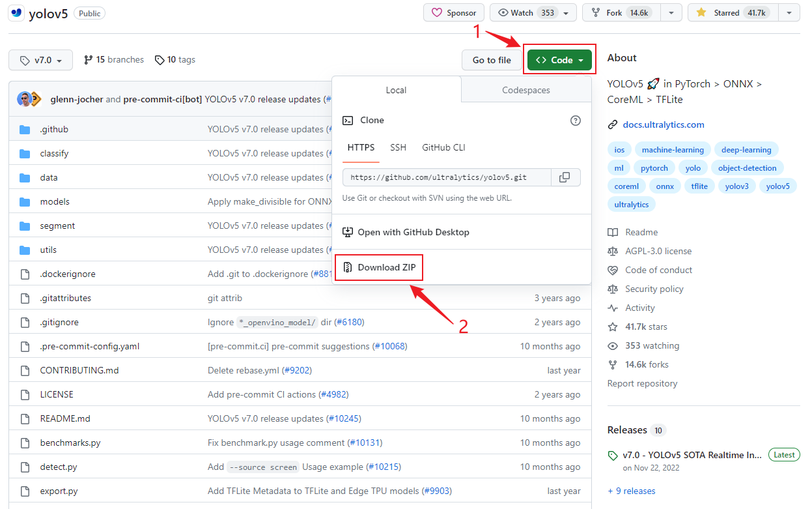Screen dimensions: 812x509
Task: Click the Ultralytics repository avatar icon
Action: (x=16, y=13)
